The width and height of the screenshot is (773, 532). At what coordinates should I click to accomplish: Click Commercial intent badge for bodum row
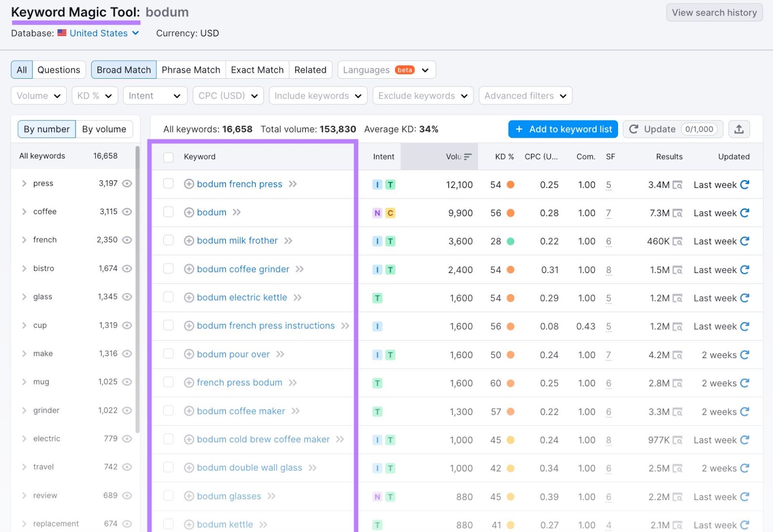pyautogui.click(x=390, y=213)
